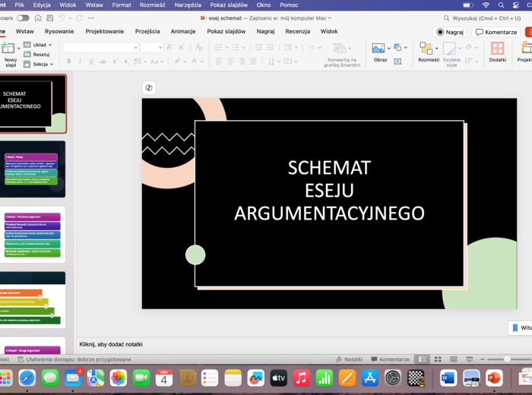Insert a text box from the ribbon
The image size is (532, 395).
[397, 62]
